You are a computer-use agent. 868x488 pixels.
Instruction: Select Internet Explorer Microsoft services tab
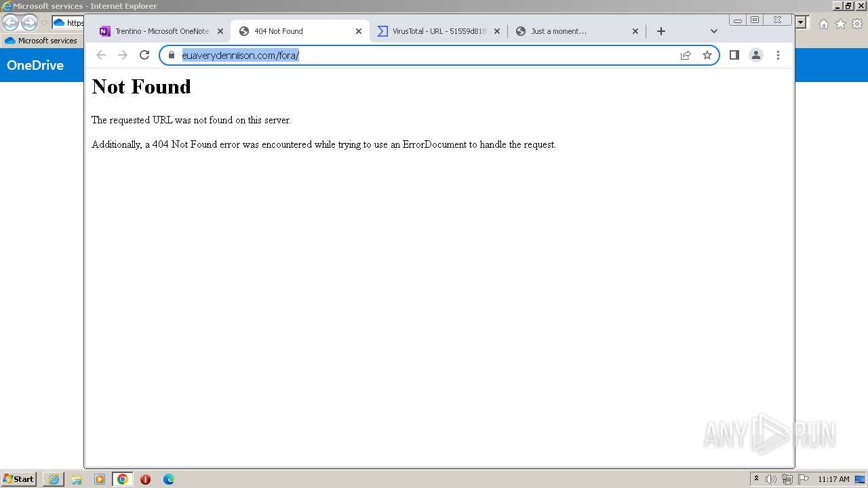pos(41,41)
